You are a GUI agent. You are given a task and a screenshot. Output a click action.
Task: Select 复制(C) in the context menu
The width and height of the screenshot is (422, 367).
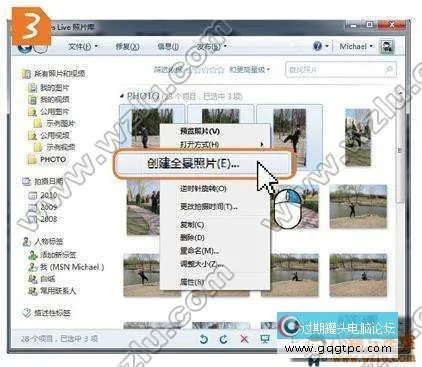click(x=192, y=225)
